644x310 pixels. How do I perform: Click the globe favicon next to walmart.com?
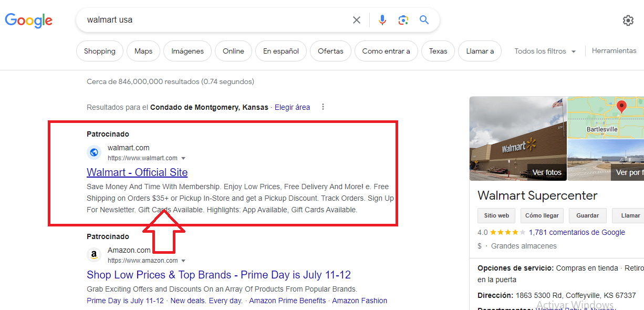(94, 152)
